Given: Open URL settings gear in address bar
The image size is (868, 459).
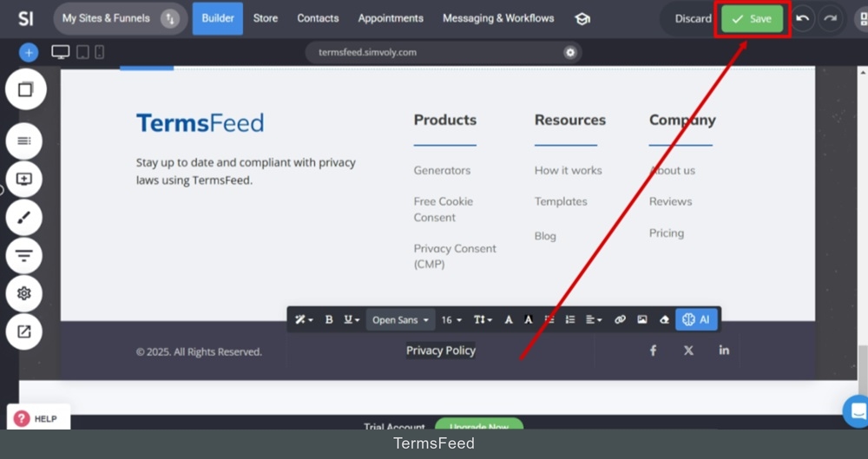Looking at the screenshot, I should pos(570,53).
